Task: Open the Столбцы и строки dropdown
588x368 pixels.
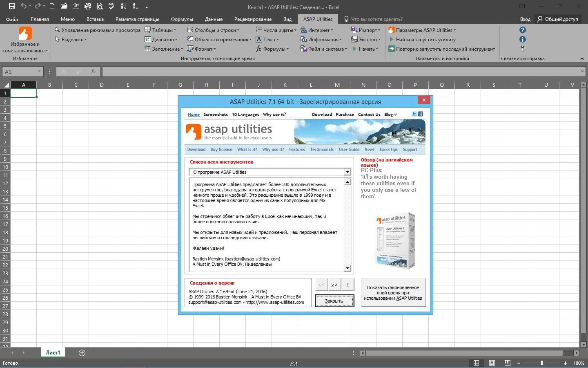Action: click(x=214, y=30)
